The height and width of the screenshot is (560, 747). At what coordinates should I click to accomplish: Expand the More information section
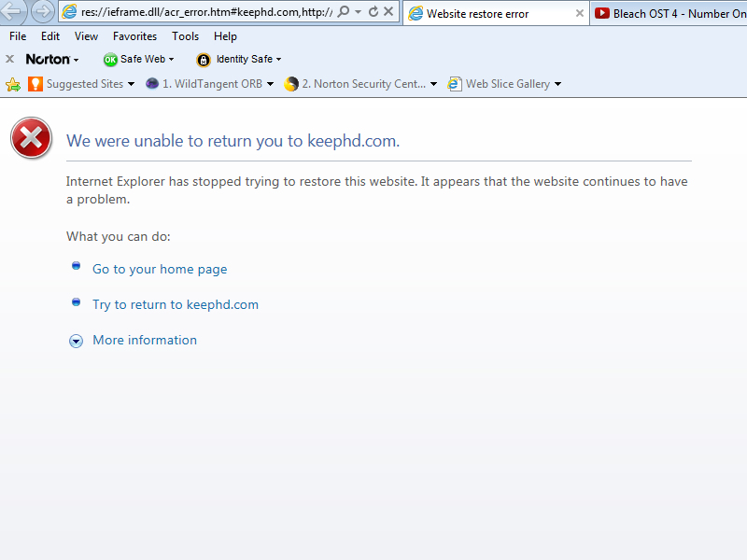tap(77, 341)
